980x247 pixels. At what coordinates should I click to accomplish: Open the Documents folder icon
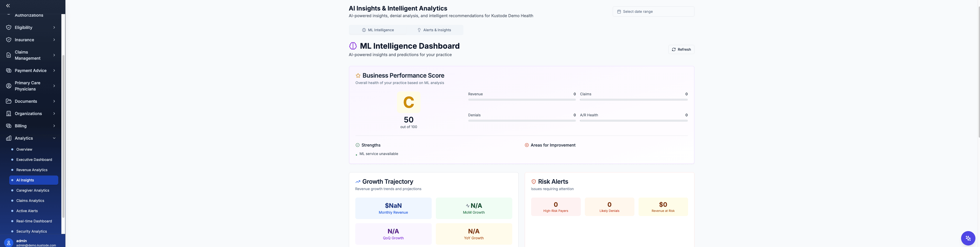(x=8, y=101)
